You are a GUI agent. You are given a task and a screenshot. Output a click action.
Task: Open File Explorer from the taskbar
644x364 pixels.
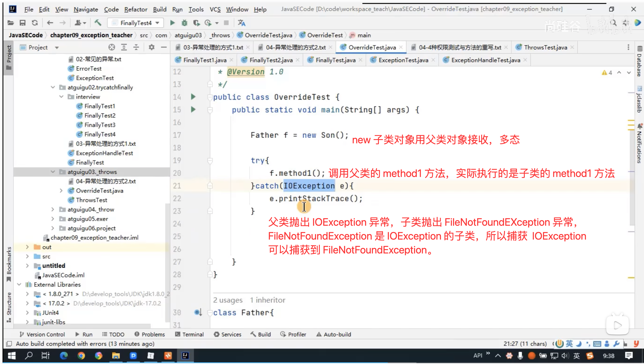(x=116, y=356)
